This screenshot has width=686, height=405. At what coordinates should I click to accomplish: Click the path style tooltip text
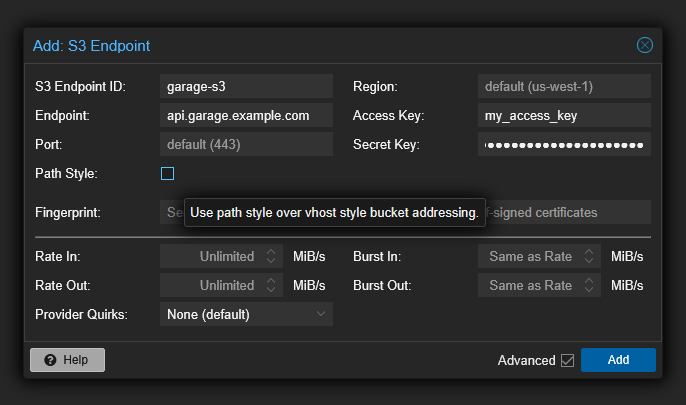tap(335, 213)
